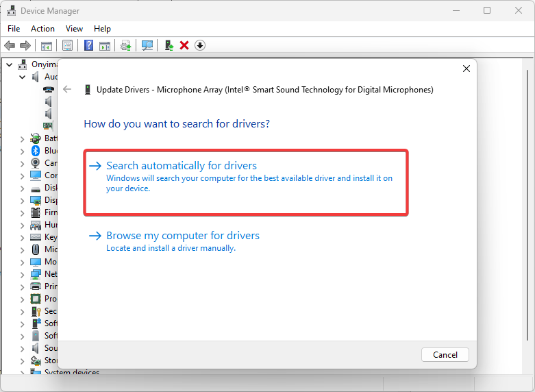Scan for hardware changes toolbar icon
This screenshot has width=535, height=392.
147,45
